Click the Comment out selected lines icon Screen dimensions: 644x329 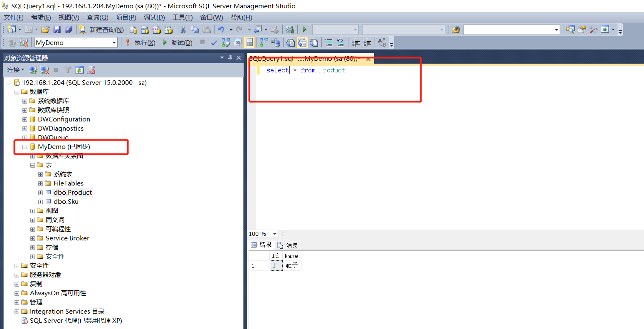[329, 42]
